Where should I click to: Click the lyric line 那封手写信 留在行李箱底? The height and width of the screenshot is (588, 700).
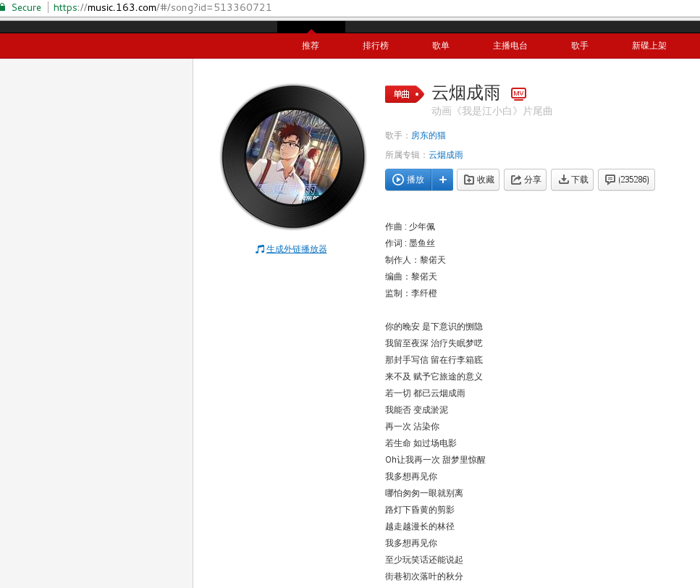coord(434,360)
